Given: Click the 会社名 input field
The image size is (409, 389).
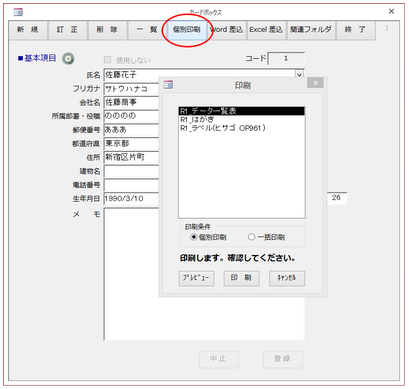Looking at the screenshot, I should click(132, 102).
